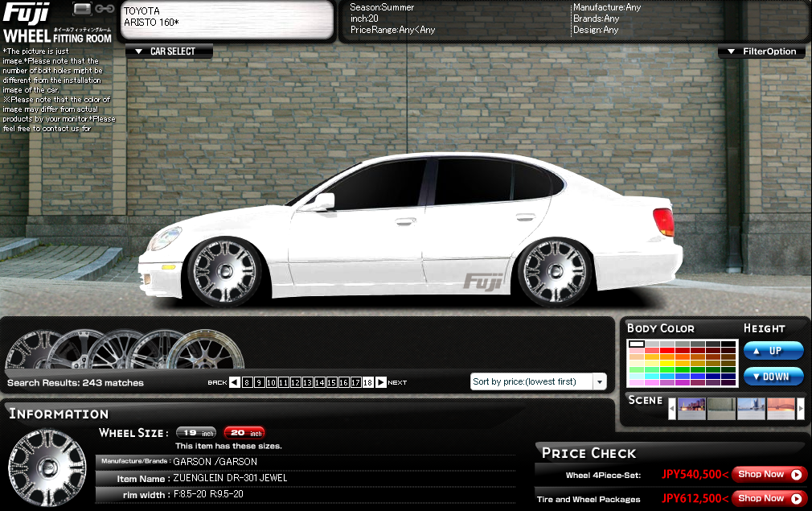Pick the magenta-purple body color swatch

pos(683,382)
